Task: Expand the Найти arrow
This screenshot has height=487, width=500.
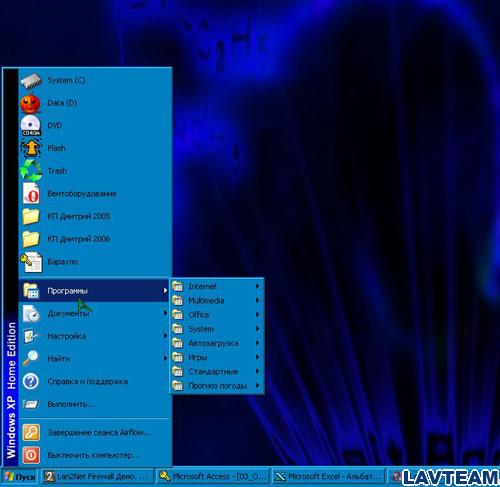Action: [x=165, y=358]
